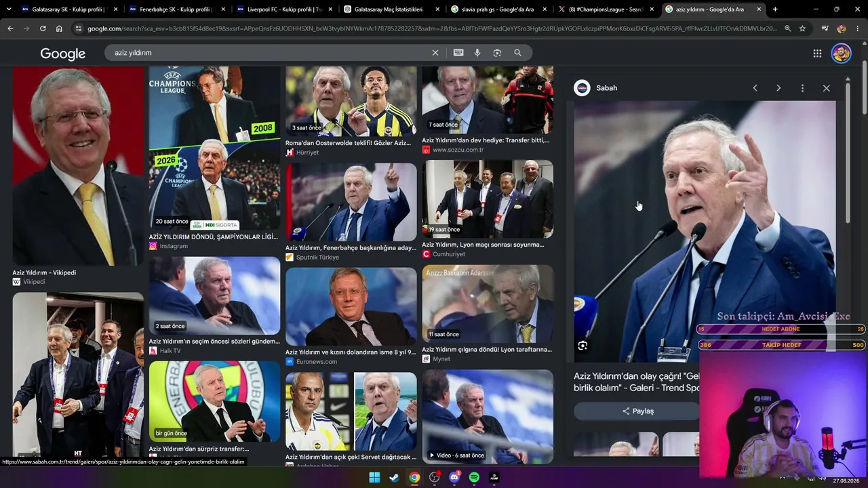Show the next image in the preview panel
This screenshot has height=488, width=868.
(x=778, y=88)
